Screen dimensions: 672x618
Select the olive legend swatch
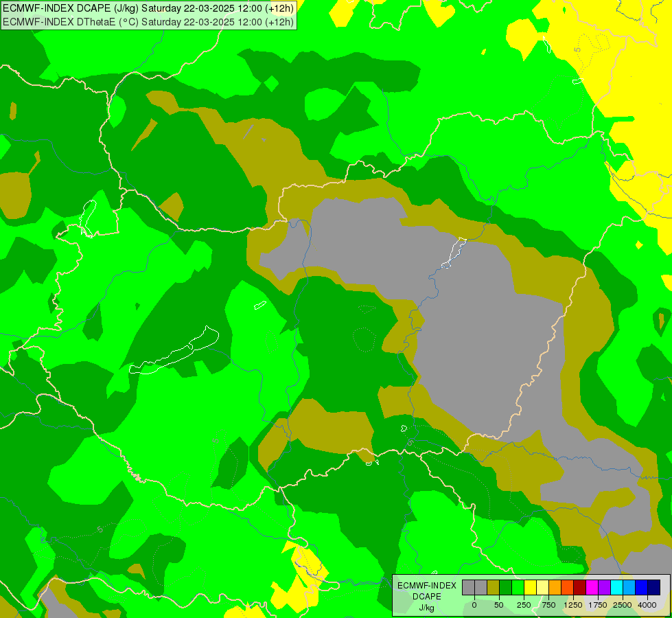click(x=493, y=588)
